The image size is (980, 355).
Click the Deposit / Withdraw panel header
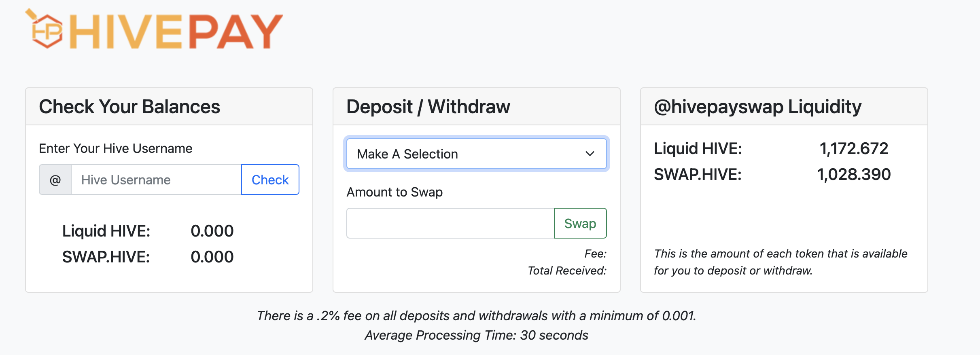pyautogui.click(x=477, y=107)
